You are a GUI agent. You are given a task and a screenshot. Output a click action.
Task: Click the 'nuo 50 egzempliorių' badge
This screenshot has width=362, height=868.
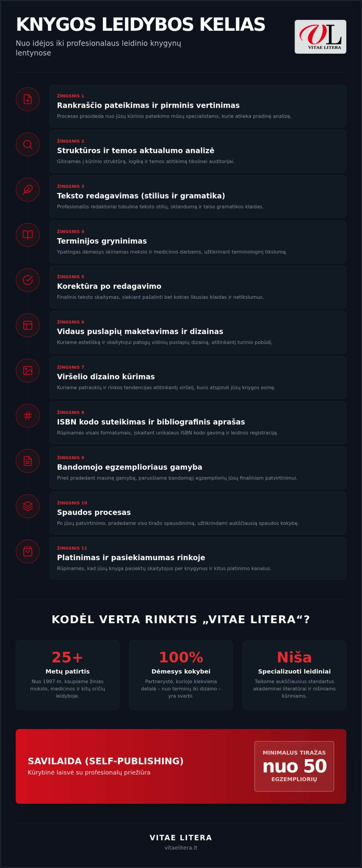click(294, 766)
